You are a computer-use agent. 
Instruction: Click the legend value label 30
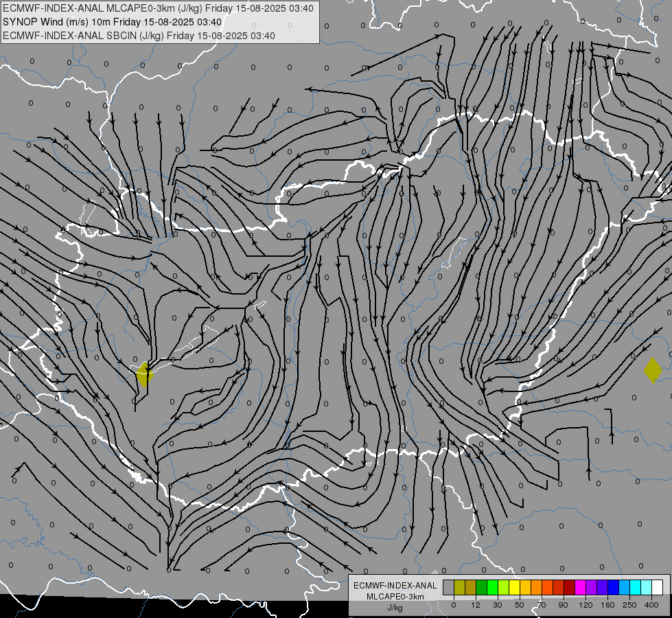(497, 605)
